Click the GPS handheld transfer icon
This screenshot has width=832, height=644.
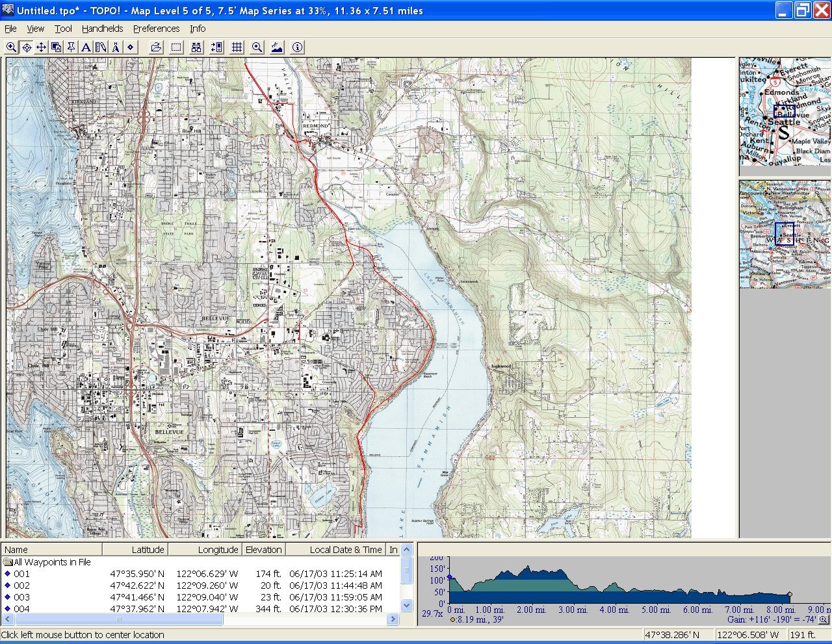(216, 47)
